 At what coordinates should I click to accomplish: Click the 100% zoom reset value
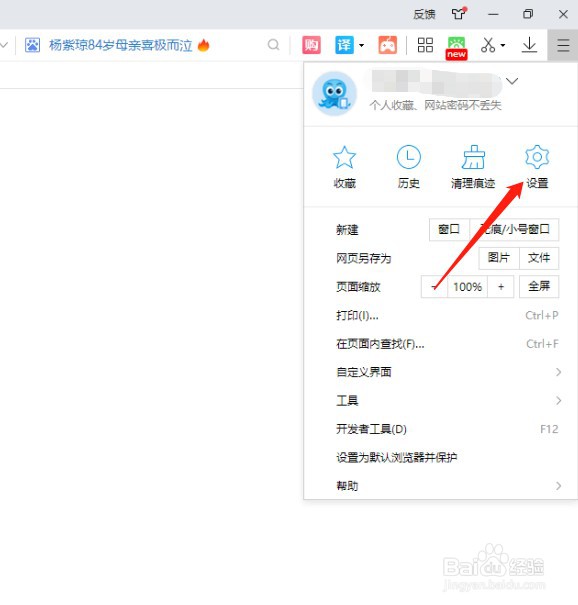coord(467,287)
